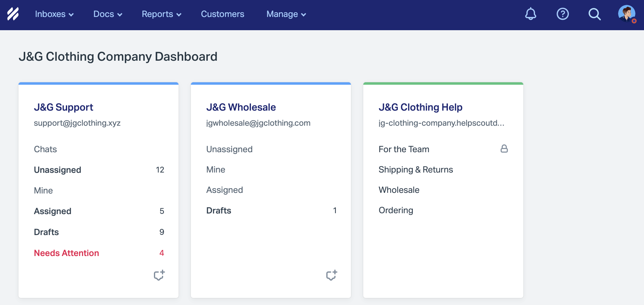
Task: Start a new conversation in J&G Support
Action: pos(159,275)
